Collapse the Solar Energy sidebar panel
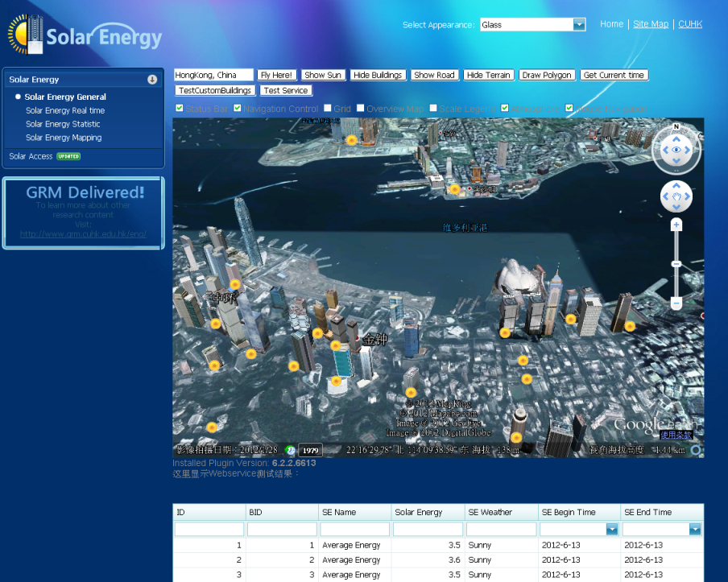 pyautogui.click(x=152, y=80)
